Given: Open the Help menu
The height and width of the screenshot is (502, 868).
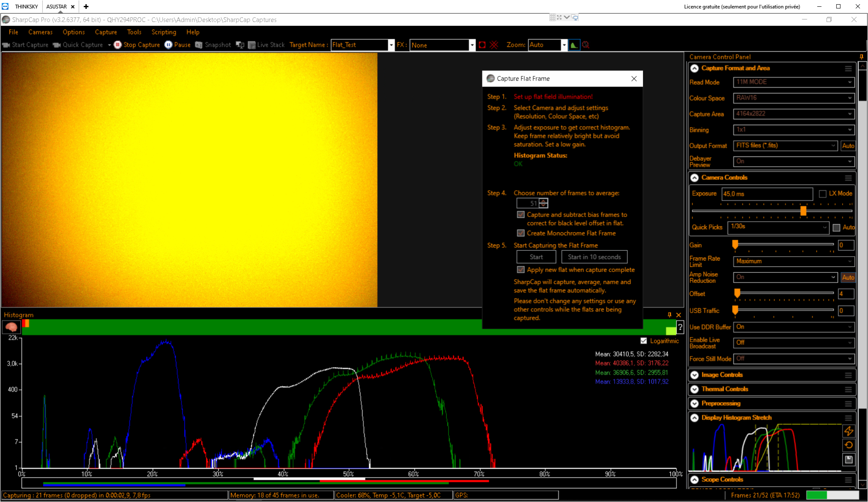Looking at the screenshot, I should click(x=193, y=32).
